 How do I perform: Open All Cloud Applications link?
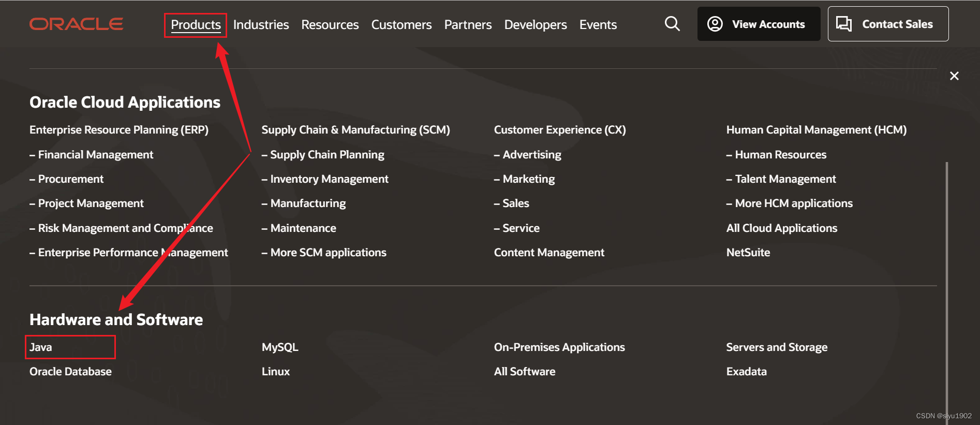point(782,228)
